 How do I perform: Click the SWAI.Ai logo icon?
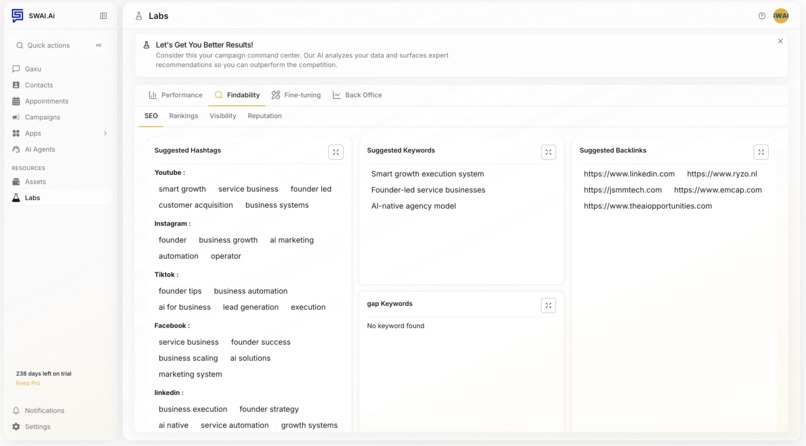pos(17,15)
